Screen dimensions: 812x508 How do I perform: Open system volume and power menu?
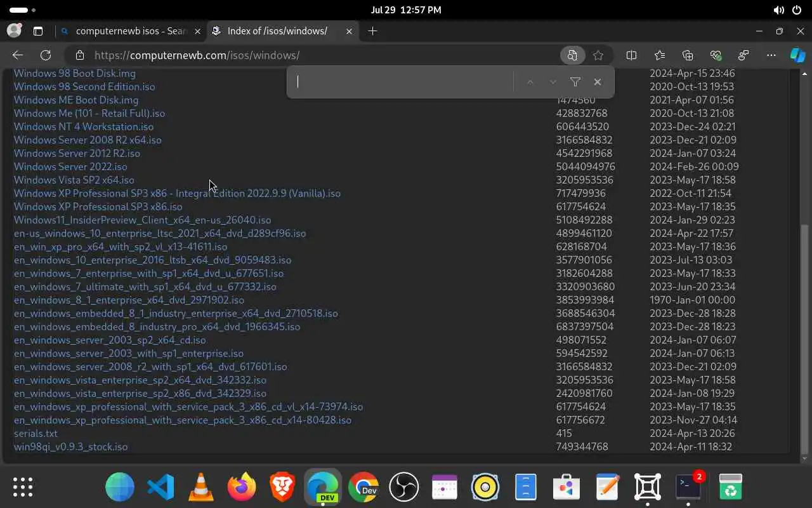(787, 10)
